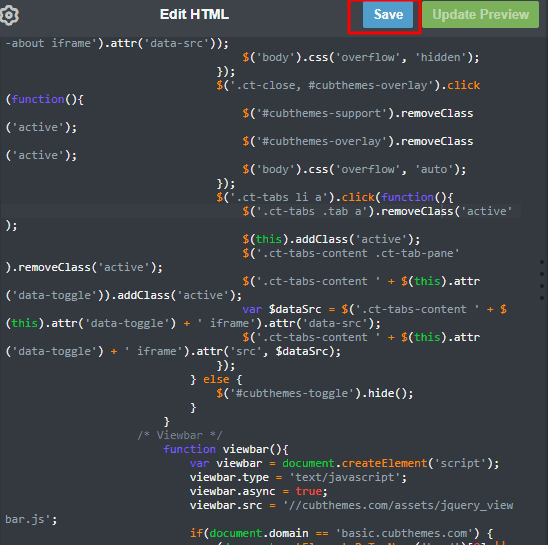Click the line ending with attr('src', $dataSrc)

click(x=173, y=351)
